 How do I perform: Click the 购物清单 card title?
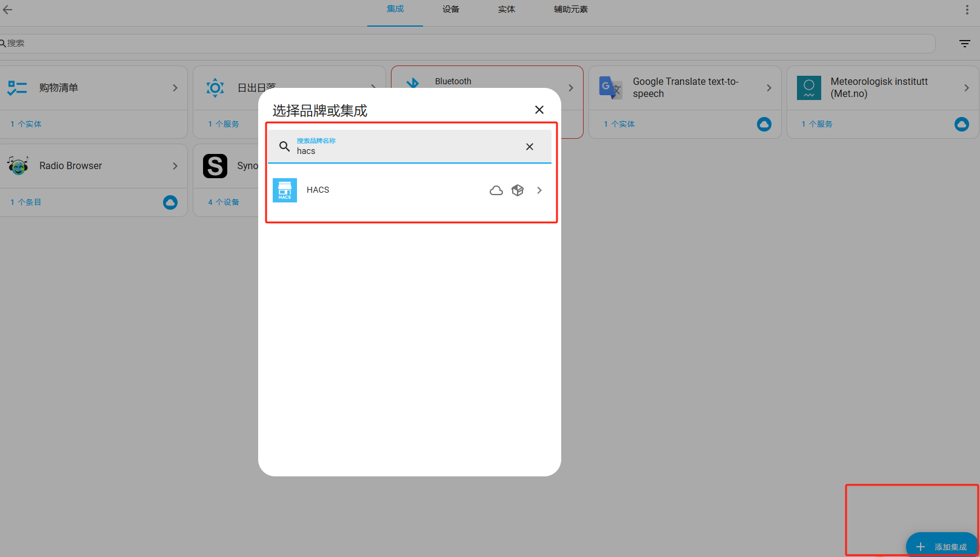[59, 88]
